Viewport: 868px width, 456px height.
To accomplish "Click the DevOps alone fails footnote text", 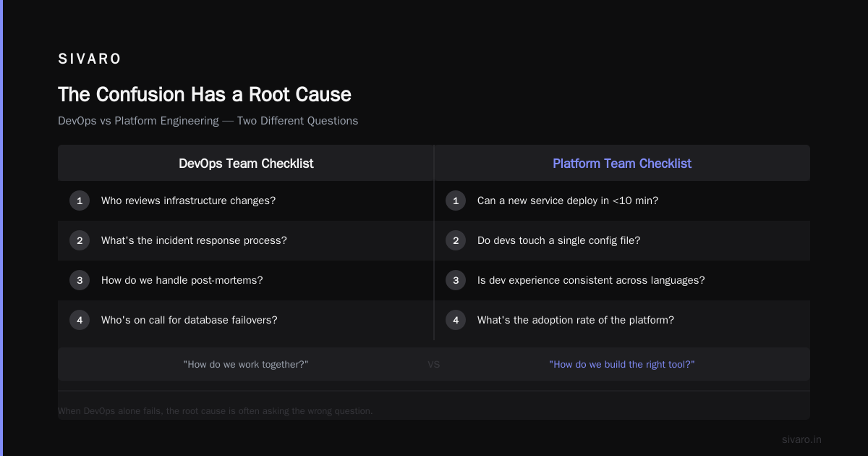I will point(216,411).
